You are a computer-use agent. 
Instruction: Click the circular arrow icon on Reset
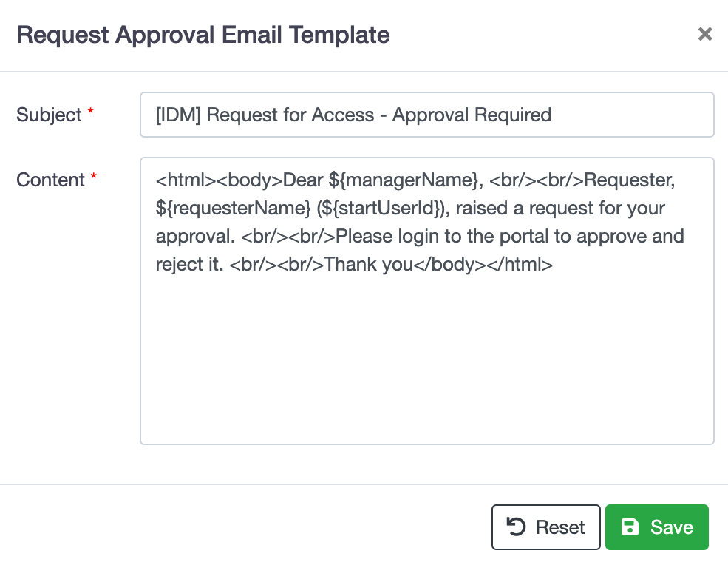516,527
